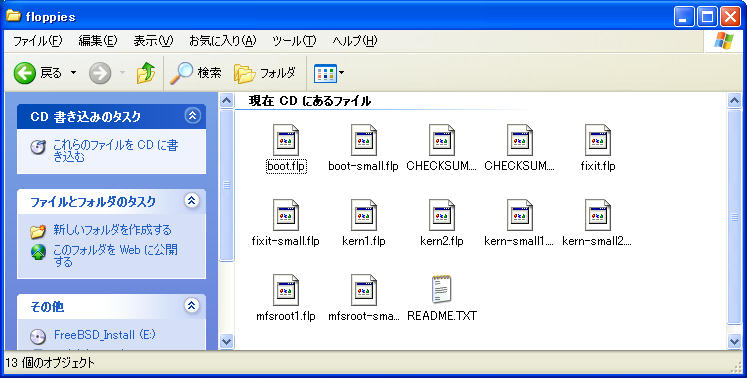The image size is (747, 378).
Task: Click the kern2.flp file name
Action: click(442, 241)
